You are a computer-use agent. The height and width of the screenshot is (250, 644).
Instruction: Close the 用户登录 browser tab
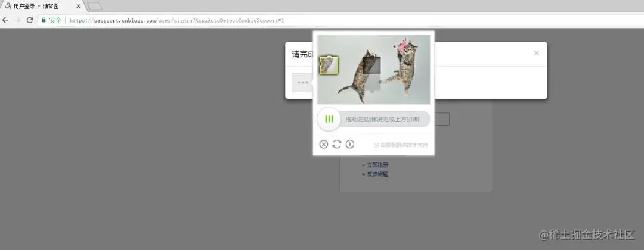(x=78, y=6)
